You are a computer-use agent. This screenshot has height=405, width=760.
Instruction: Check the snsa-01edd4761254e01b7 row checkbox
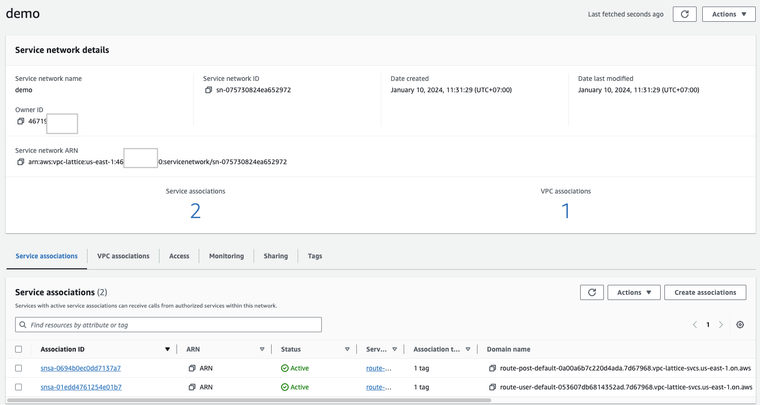click(x=18, y=387)
